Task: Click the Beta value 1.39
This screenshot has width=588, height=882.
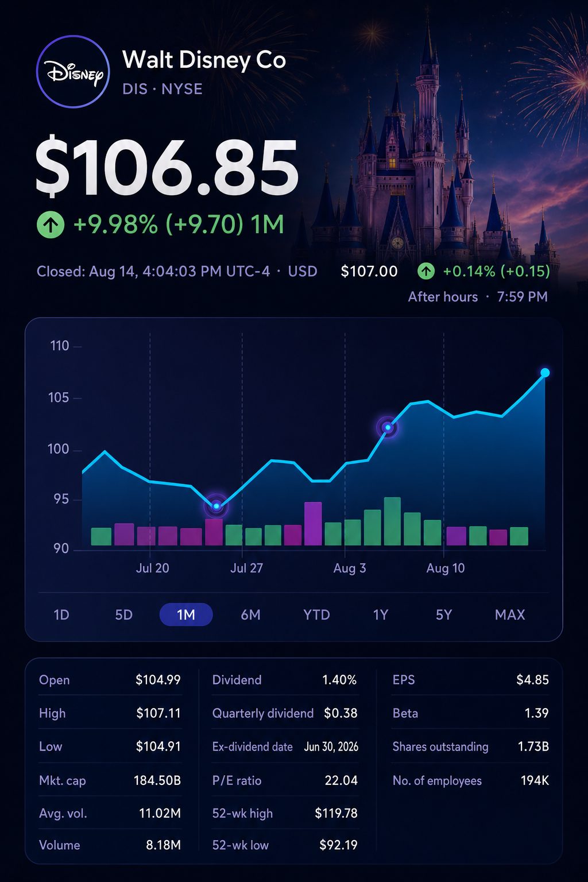Action: tap(537, 713)
